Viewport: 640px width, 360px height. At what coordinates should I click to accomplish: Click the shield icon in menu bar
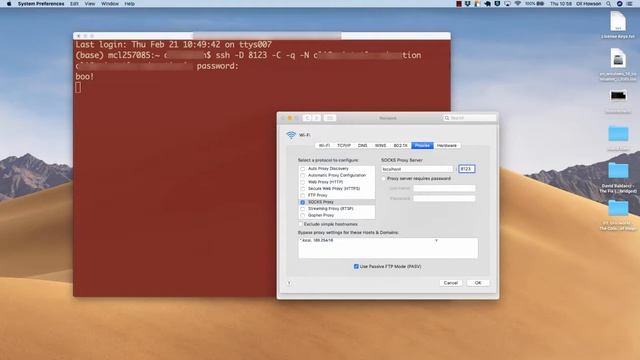click(497, 4)
